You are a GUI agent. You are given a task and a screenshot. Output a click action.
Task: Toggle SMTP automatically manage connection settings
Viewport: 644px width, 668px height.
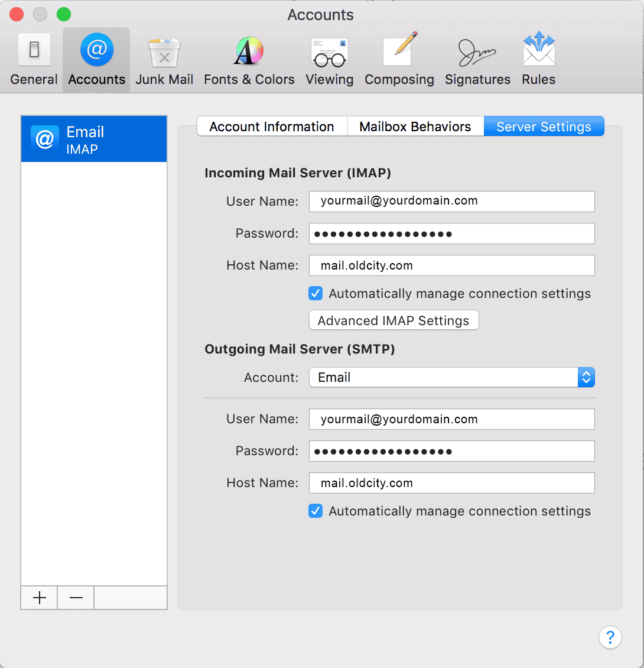316,511
